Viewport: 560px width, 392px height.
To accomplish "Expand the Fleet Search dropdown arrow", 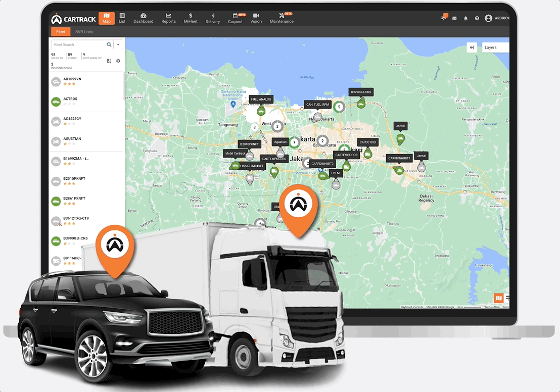I will (x=118, y=44).
